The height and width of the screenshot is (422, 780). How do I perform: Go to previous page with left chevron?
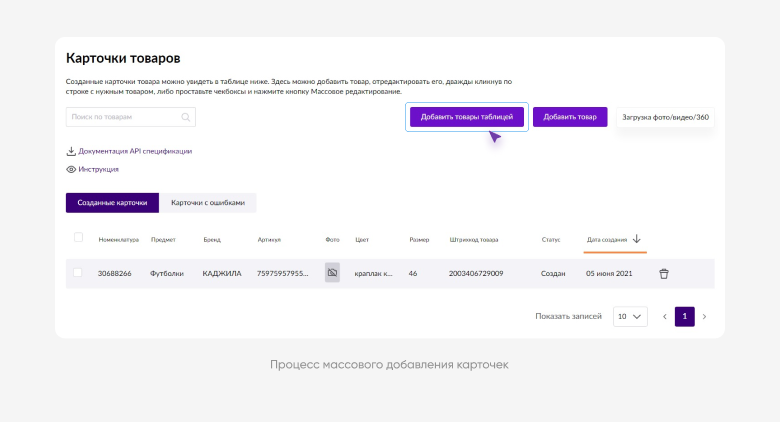(665, 316)
